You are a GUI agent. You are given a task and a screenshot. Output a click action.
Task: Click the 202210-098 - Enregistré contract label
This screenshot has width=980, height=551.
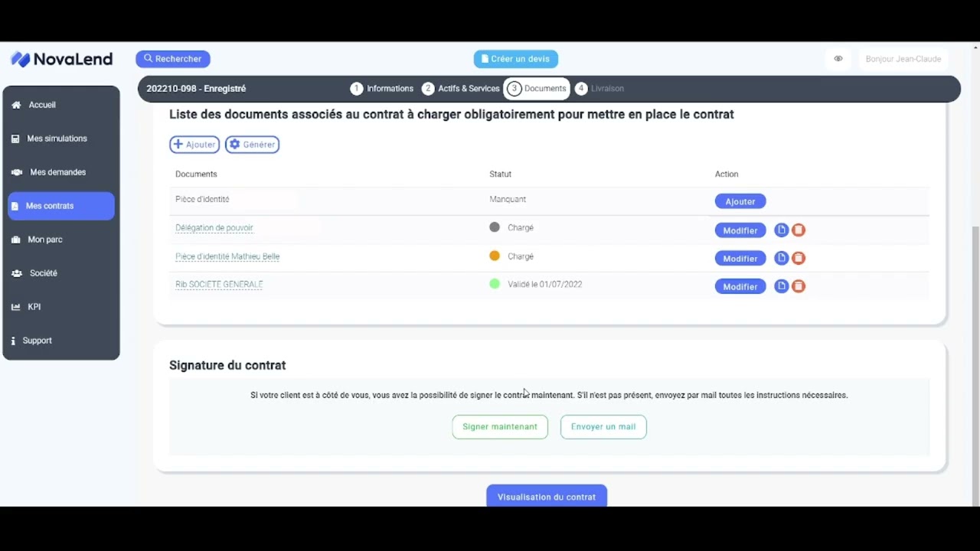point(196,89)
